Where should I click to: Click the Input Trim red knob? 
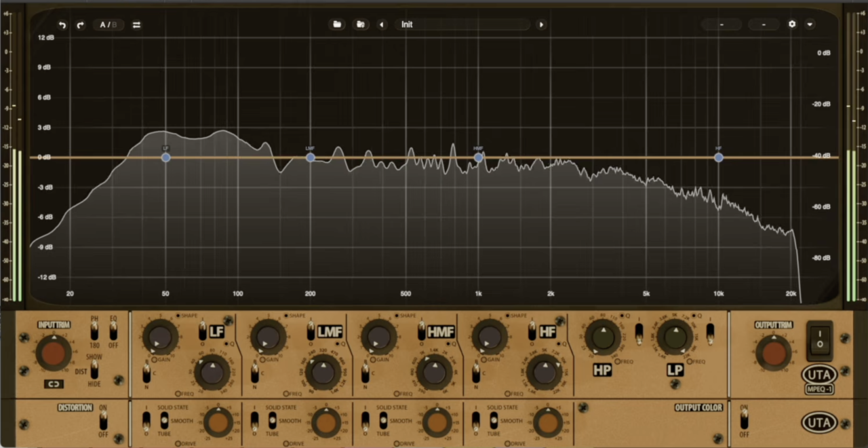54,354
